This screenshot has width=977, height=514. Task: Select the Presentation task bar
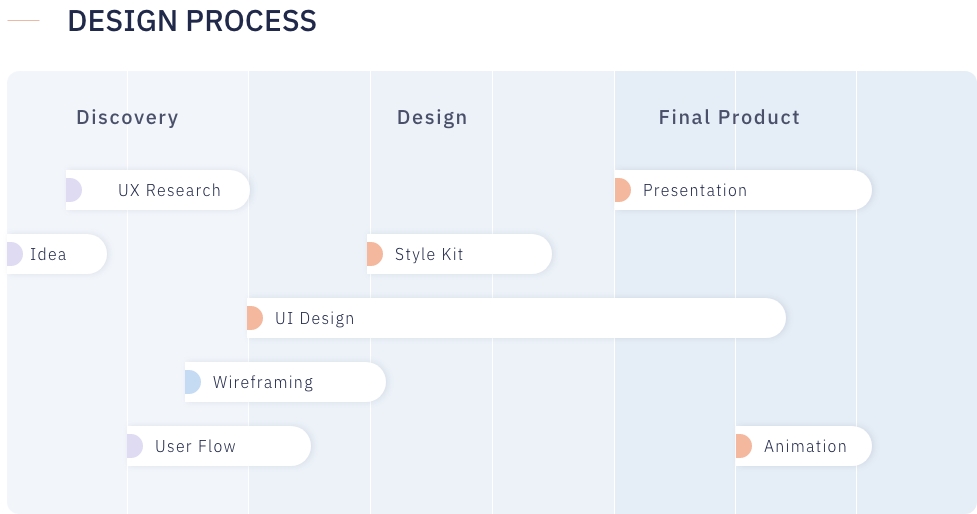(743, 190)
